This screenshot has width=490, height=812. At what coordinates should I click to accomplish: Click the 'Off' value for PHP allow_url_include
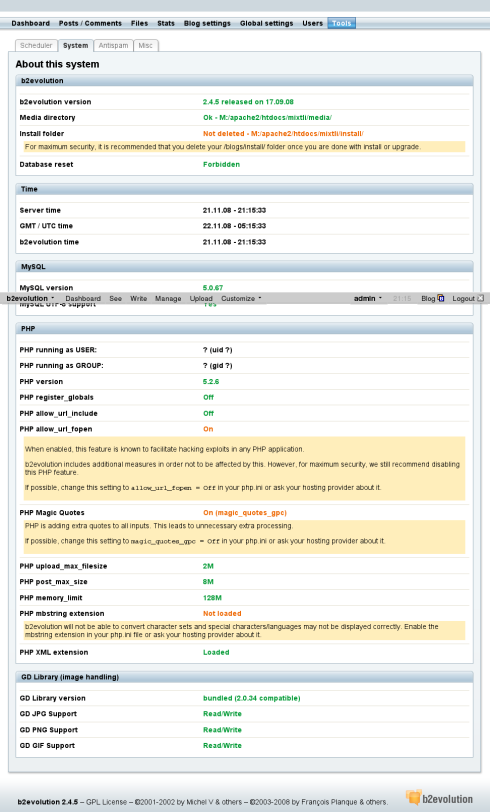click(x=208, y=413)
